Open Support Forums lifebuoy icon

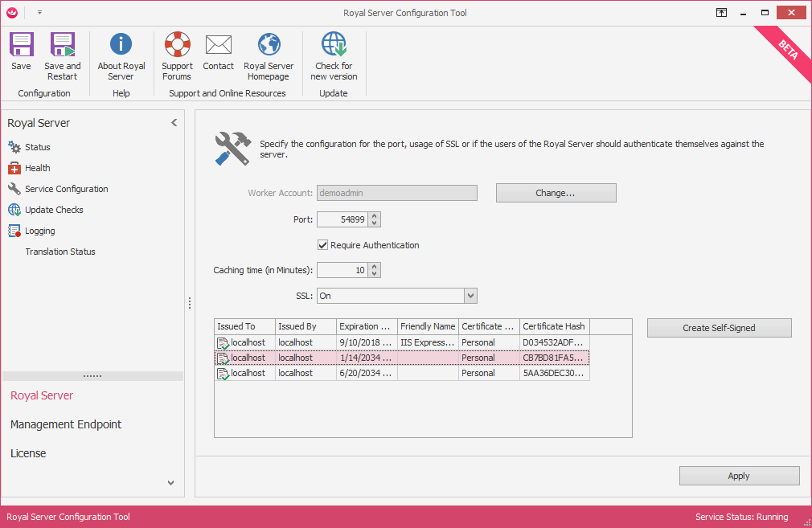click(177, 46)
